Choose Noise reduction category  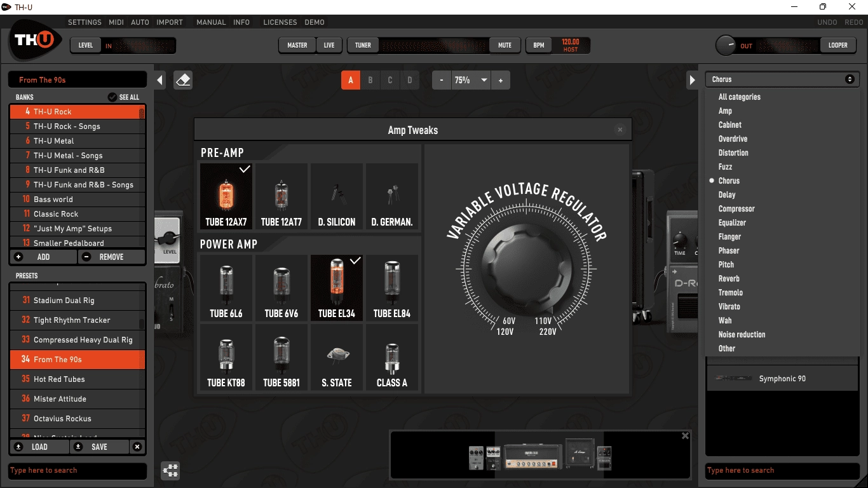click(742, 335)
